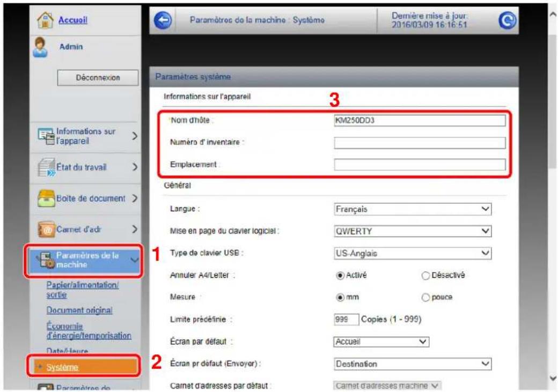Viewport: 558px width, 392px height.
Task: Click the Déconnexion button
Action: point(98,78)
